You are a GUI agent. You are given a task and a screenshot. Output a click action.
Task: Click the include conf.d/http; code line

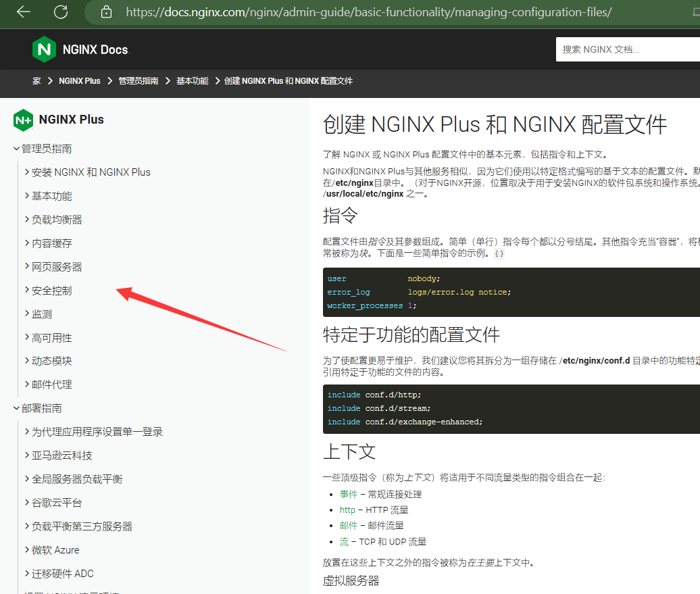point(374,395)
